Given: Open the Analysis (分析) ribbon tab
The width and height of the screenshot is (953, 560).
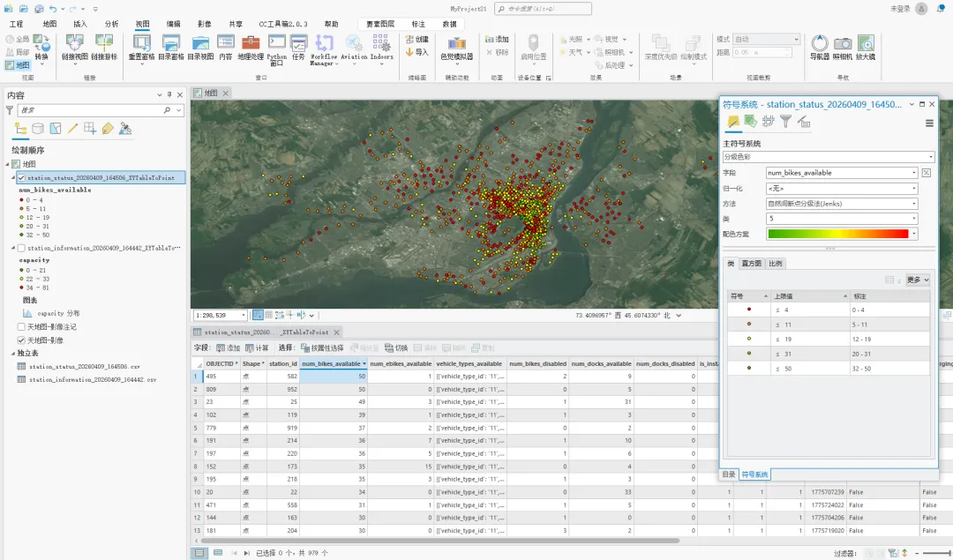Looking at the screenshot, I should coord(111,24).
